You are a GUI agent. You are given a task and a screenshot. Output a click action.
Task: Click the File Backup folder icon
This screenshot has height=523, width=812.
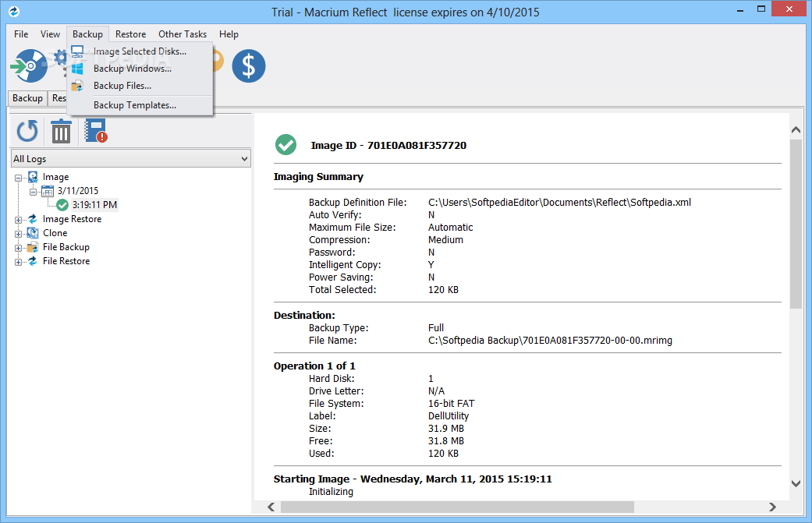pos(33,247)
